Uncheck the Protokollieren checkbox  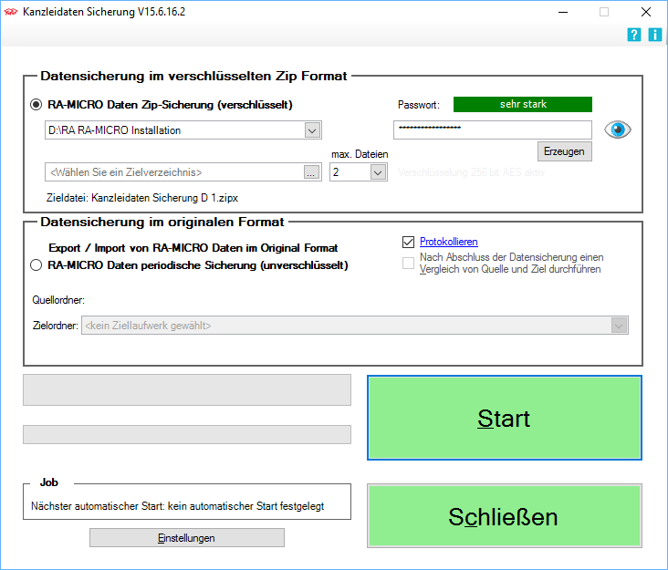408,242
